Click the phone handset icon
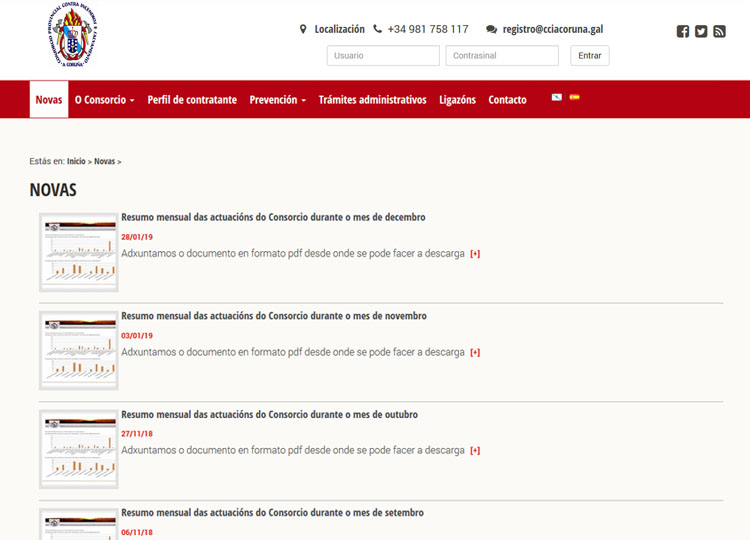 click(377, 29)
